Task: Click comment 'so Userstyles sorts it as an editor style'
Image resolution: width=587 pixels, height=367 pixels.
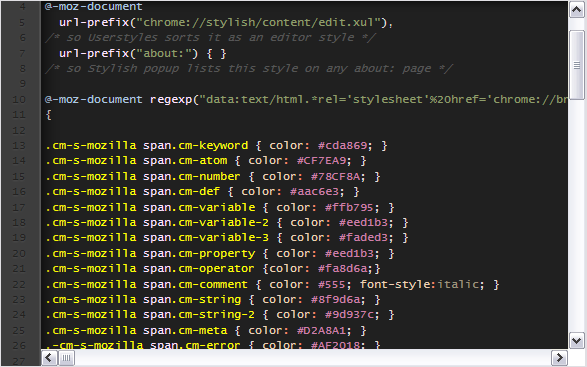Action: 210,37
